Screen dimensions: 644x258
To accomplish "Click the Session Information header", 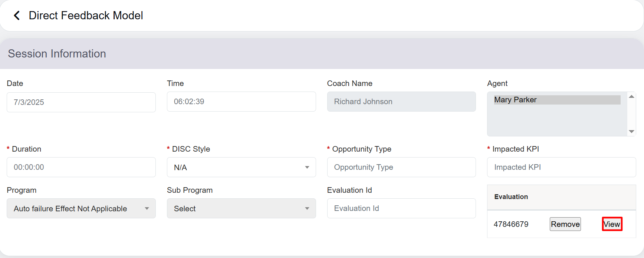I will (57, 54).
